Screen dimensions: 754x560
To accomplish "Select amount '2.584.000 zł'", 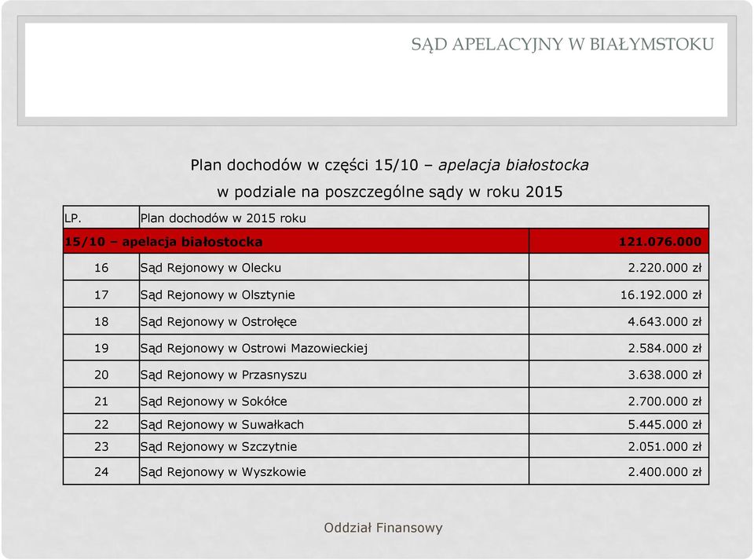I will 664,348.
